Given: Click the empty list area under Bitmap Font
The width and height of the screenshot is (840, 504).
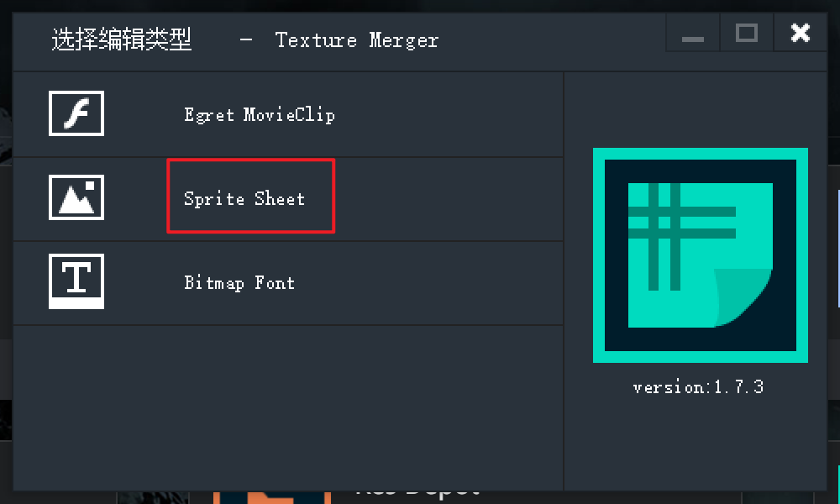Looking at the screenshot, I should (x=288, y=407).
